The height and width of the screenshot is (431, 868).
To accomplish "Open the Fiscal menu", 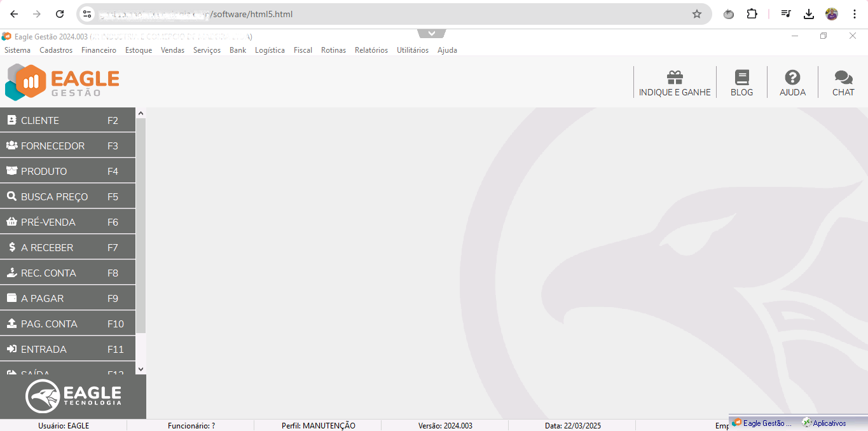I will pos(303,50).
